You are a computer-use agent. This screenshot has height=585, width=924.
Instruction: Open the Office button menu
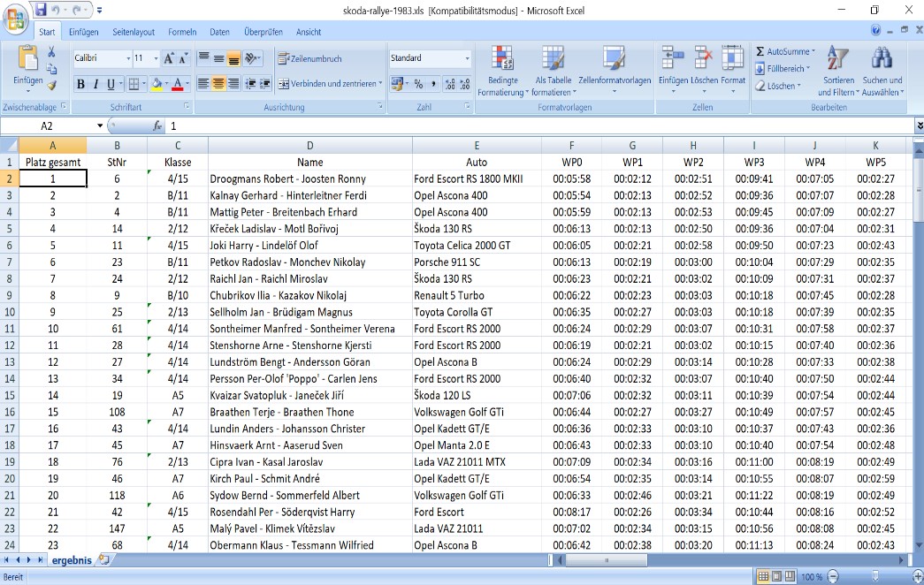pos(15,19)
